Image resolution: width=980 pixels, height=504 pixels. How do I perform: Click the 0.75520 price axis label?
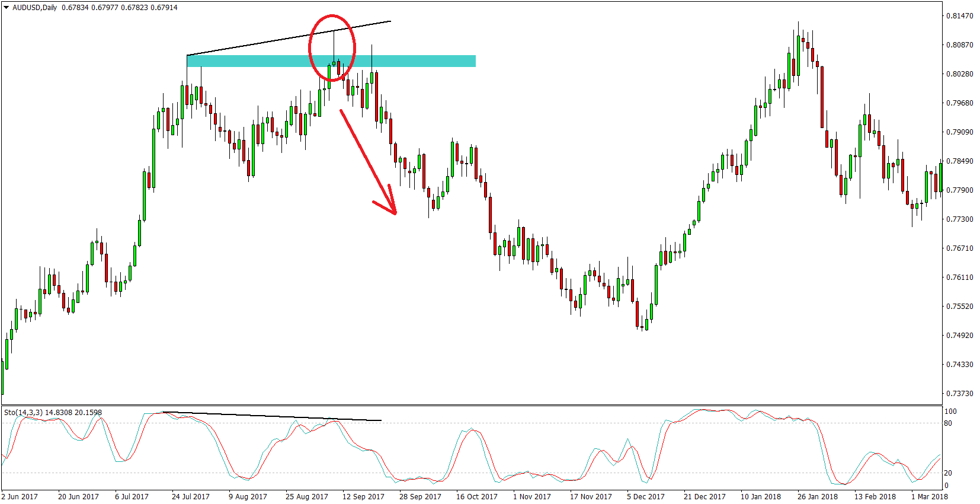pyautogui.click(x=959, y=307)
